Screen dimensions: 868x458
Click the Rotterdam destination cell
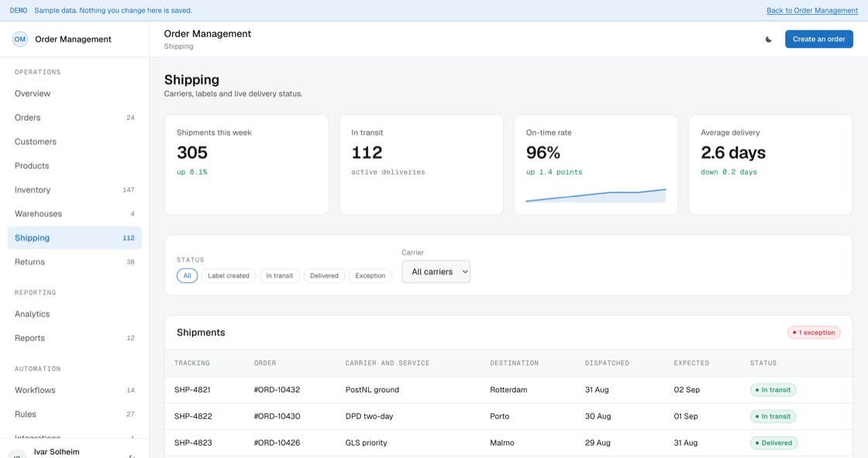(508, 390)
